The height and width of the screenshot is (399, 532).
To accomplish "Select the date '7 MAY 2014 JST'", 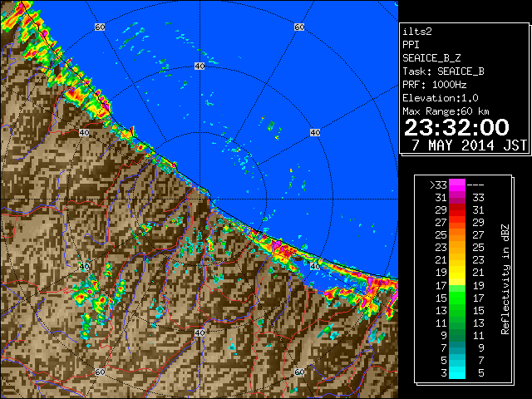I will pyautogui.click(x=469, y=145).
